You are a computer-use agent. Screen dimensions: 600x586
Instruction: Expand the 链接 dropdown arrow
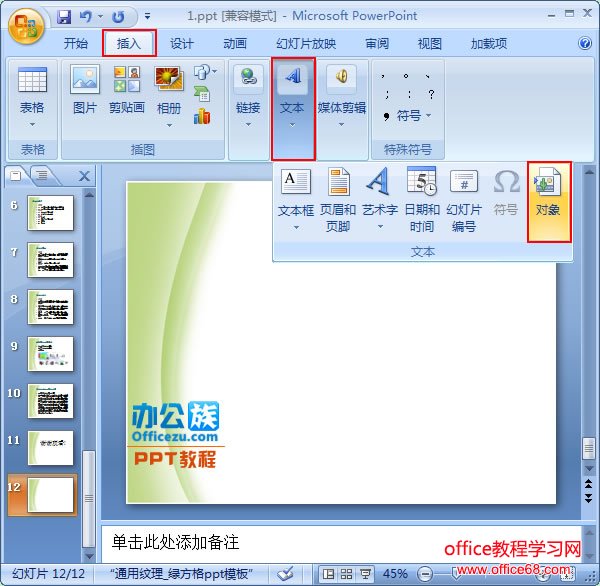click(248, 124)
